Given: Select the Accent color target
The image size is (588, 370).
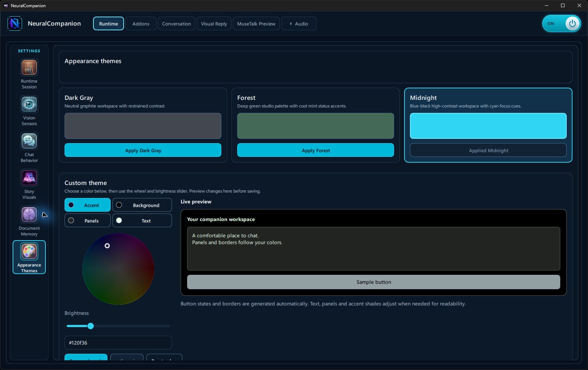Looking at the screenshot, I should tap(88, 205).
